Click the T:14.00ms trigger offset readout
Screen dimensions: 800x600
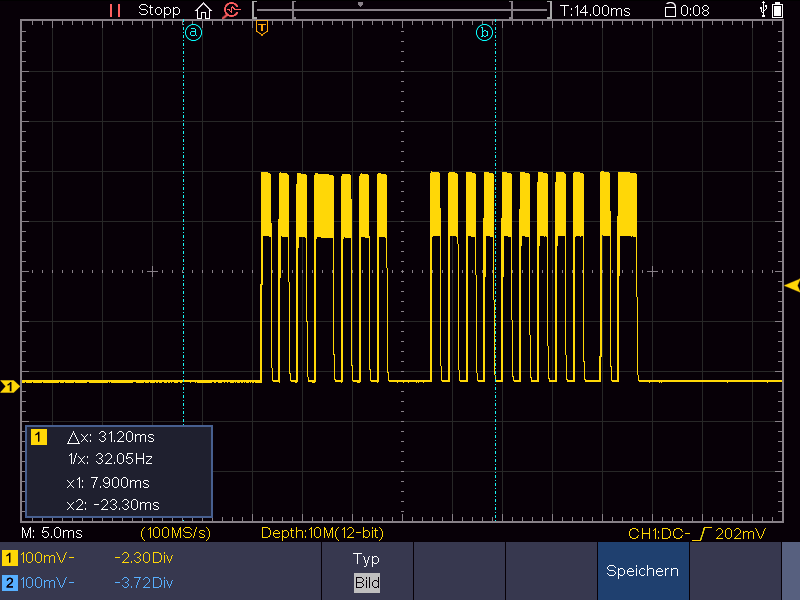click(595, 11)
